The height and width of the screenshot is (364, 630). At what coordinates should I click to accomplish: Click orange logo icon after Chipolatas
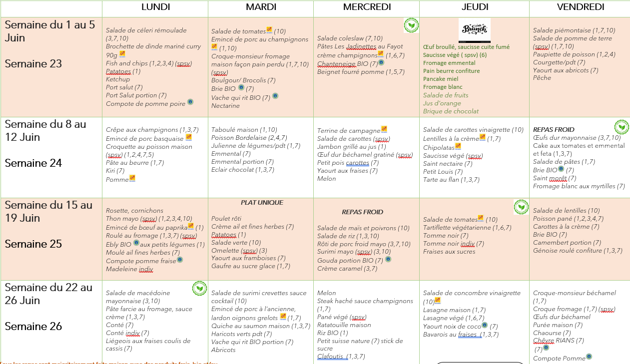point(458,147)
